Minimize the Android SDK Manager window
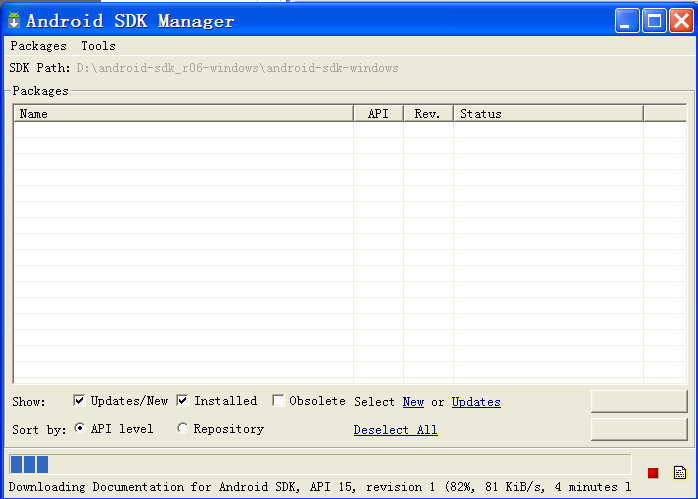698x499 pixels. 627,20
